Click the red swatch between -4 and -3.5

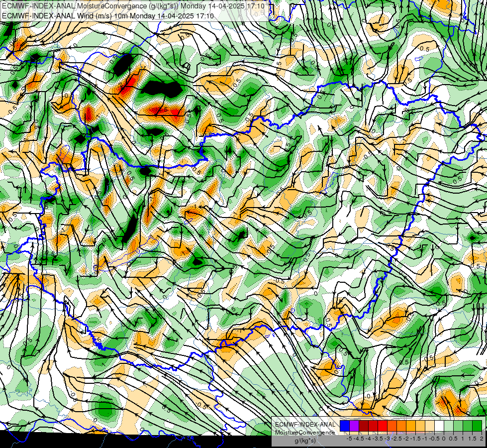click(373, 426)
